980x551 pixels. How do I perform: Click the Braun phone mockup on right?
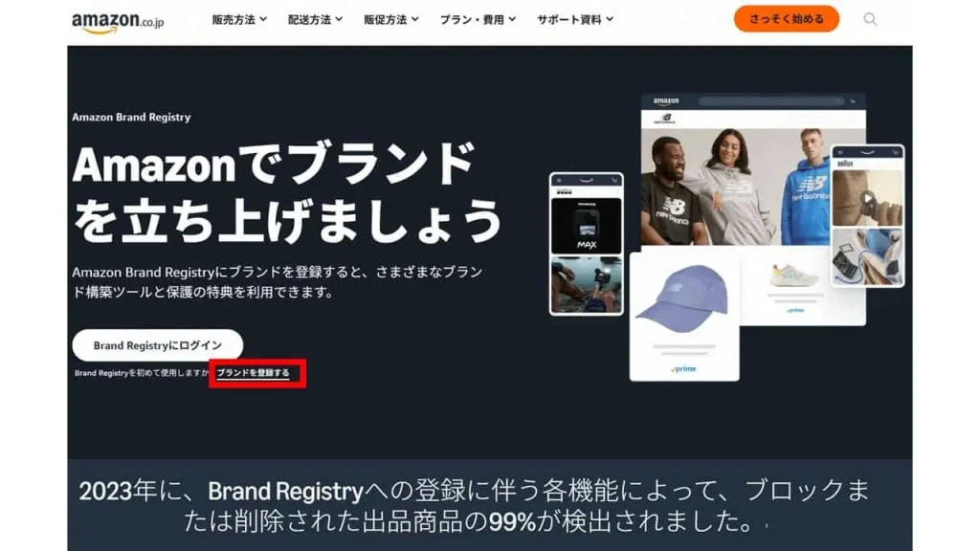(867, 216)
